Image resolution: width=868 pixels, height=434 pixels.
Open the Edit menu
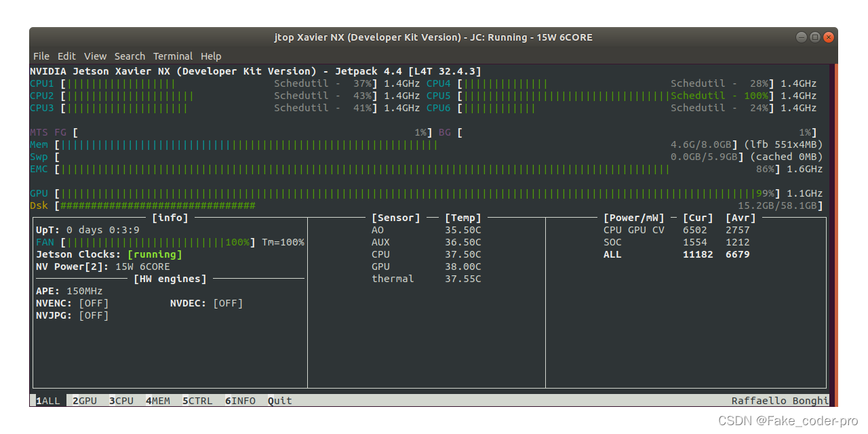coord(66,56)
